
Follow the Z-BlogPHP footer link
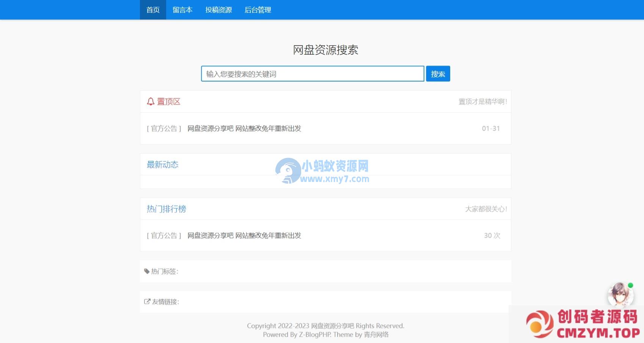pyautogui.click(x=315, y=335)
